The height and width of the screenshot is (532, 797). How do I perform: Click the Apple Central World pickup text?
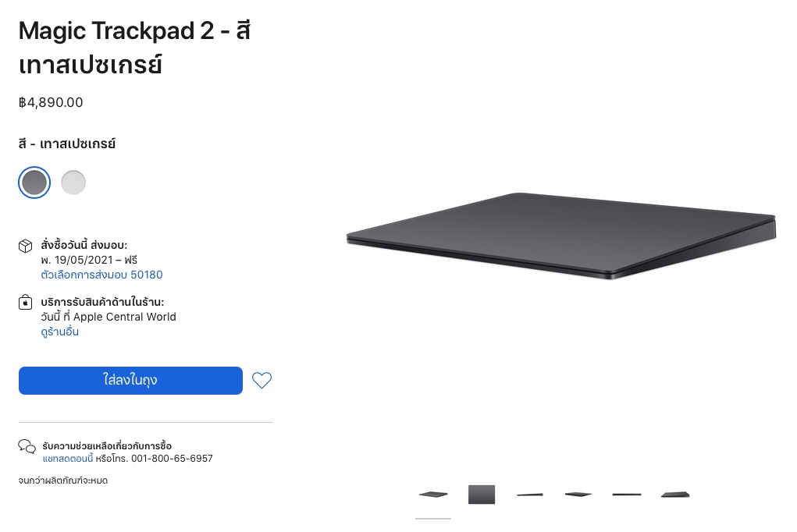[x=125, y=317]
